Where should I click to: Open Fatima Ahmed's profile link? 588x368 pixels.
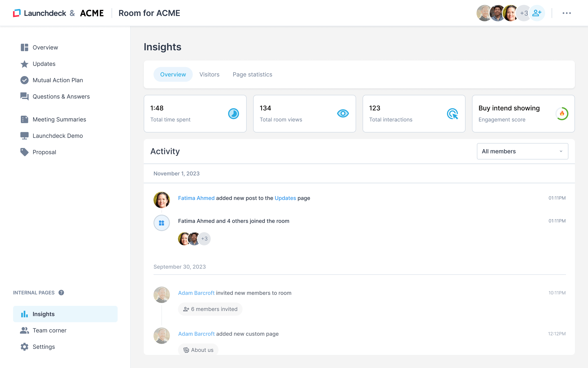click(196, 198)
